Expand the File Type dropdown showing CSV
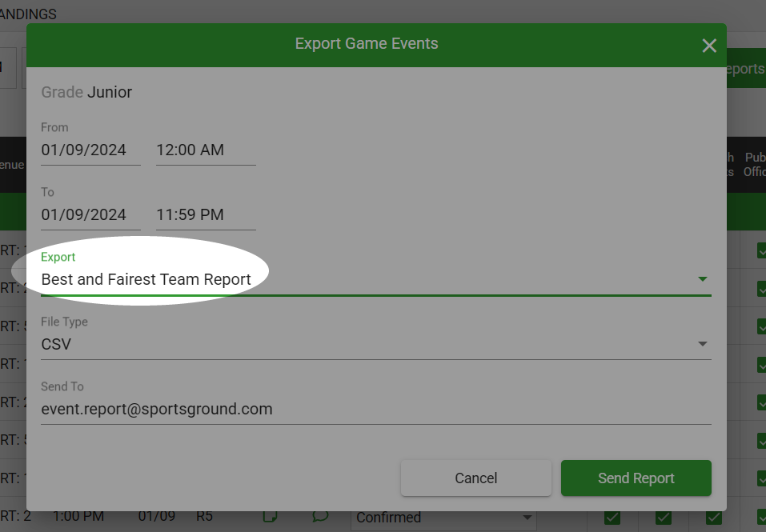The width and height of the screenshot is (766, 532). [375, 344]
